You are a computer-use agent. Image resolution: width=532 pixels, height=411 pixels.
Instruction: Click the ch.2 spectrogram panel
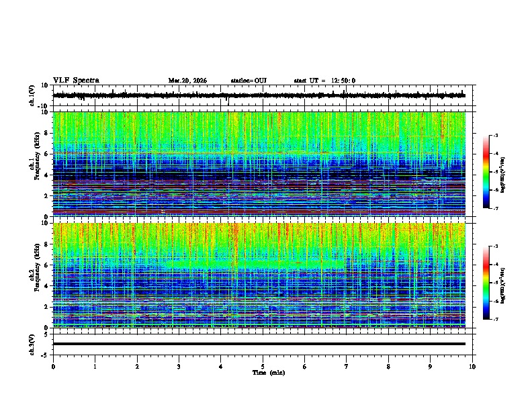[259, 275]
